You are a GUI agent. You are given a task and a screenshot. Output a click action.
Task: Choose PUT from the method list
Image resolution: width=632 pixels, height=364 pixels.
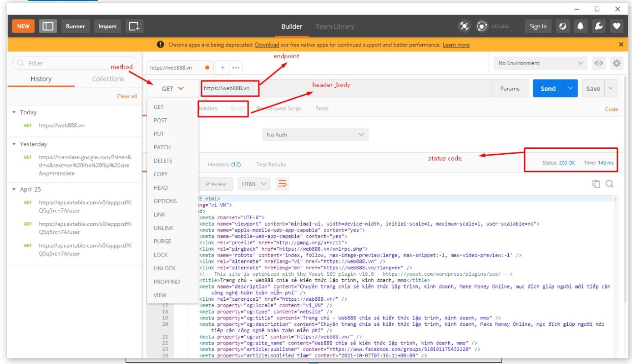(x=172, y=134)
